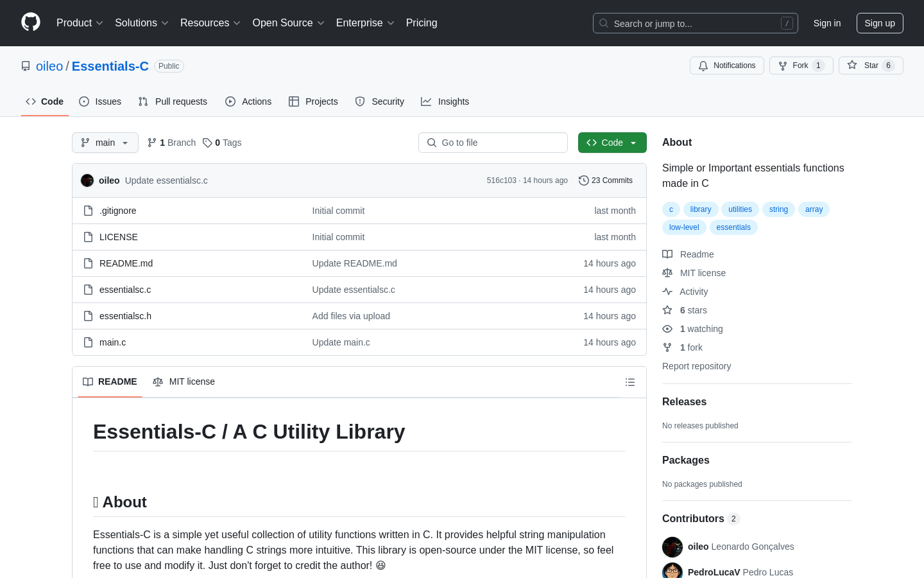Select the MIT license tab in file viewer

[x=184, y=381]
